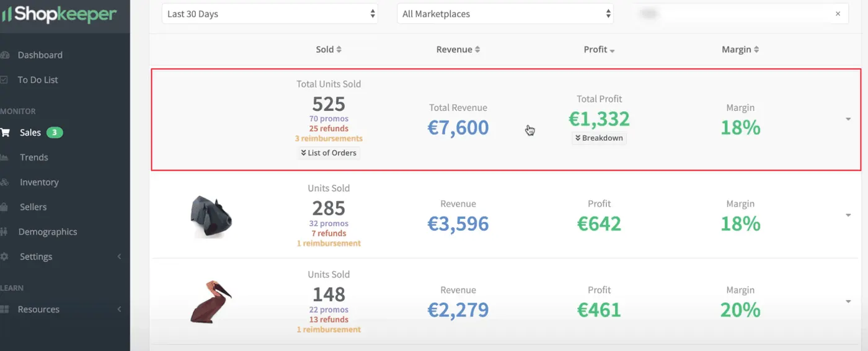Open the Dashboard sidebar item
The width and height of the screenshot is (868, 351).
[x=40, y=55]
